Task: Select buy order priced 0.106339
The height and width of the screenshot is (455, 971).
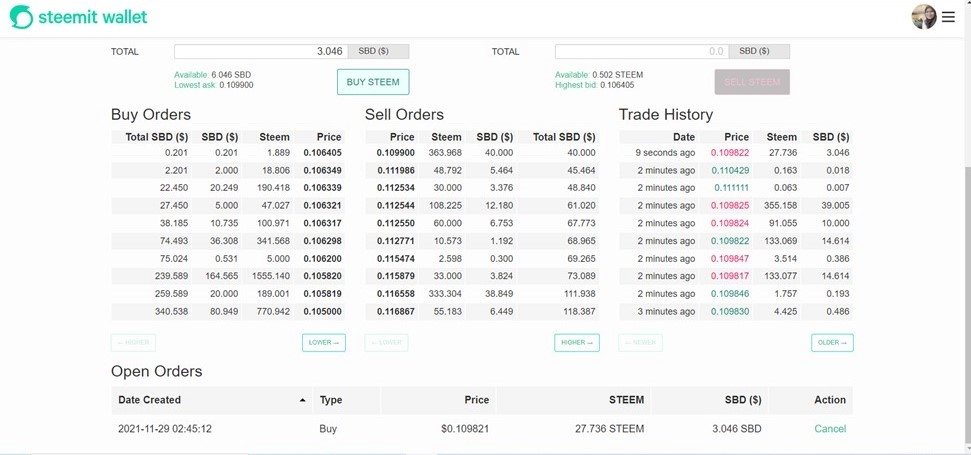Action: point(228,188)
